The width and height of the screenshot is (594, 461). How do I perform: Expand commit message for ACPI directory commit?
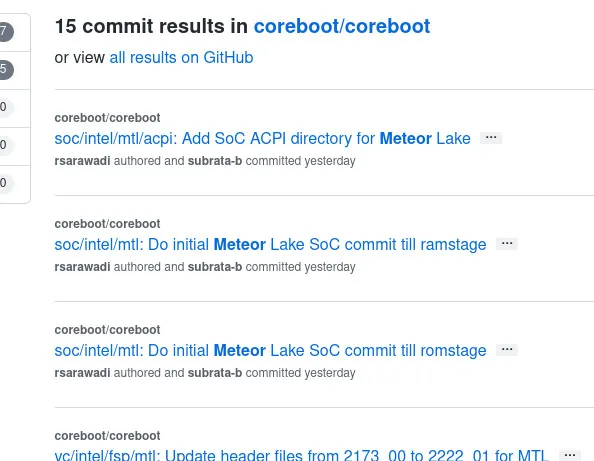[x=491, y=138]
